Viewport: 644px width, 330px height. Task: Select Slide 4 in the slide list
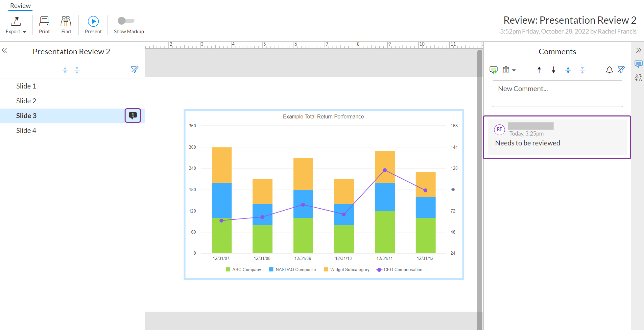[26, 130]
